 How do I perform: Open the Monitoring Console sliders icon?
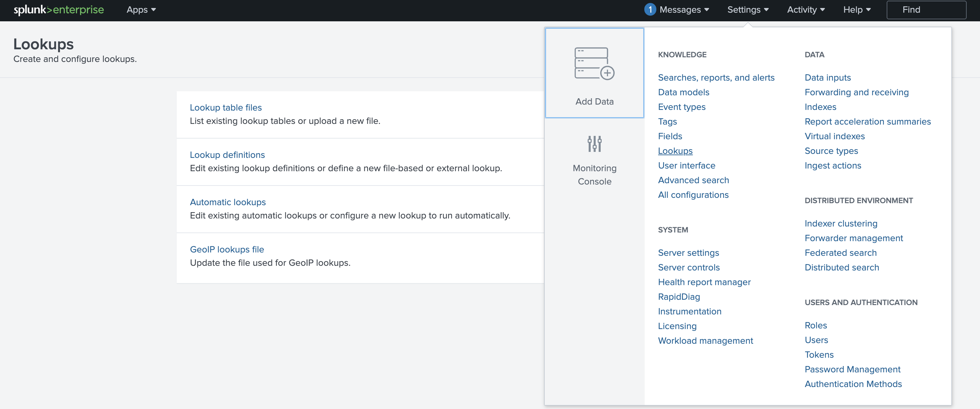pos(594,144)
